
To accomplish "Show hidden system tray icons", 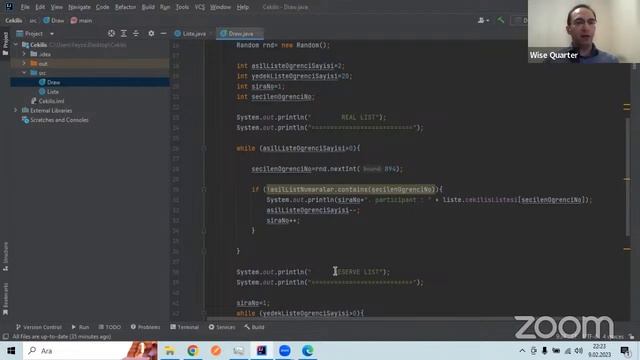I will (x=522, y=351).
